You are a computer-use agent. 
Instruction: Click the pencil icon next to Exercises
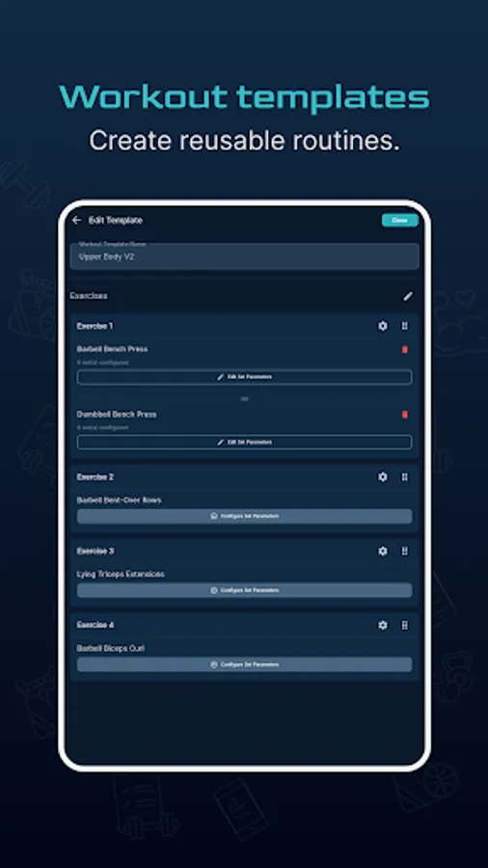tap(408, 296)
